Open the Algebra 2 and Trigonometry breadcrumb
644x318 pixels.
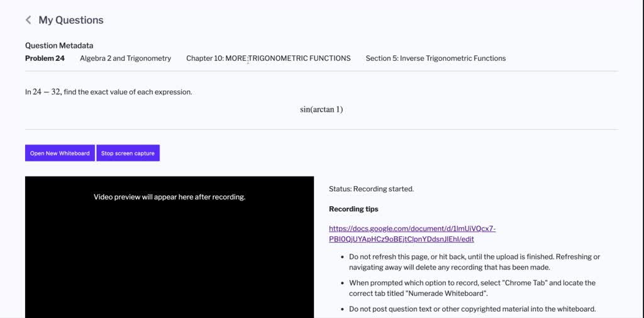(125, 58)
